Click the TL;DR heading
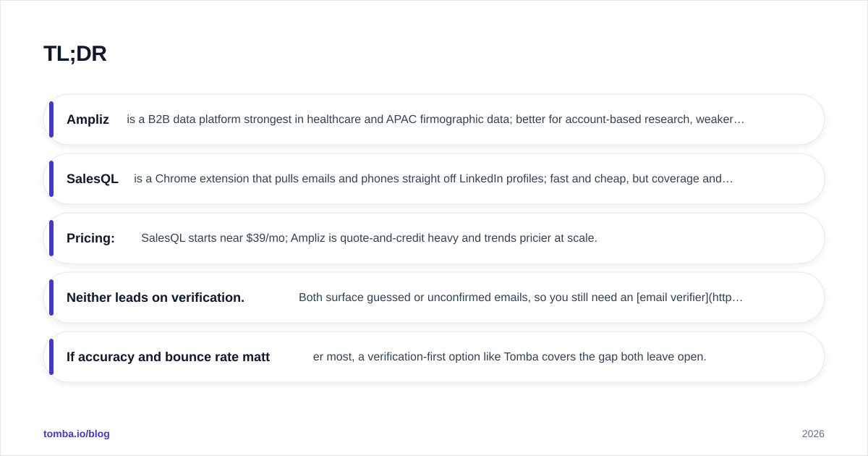The width and height of the screenshot is (868, 456). point(75,54)
